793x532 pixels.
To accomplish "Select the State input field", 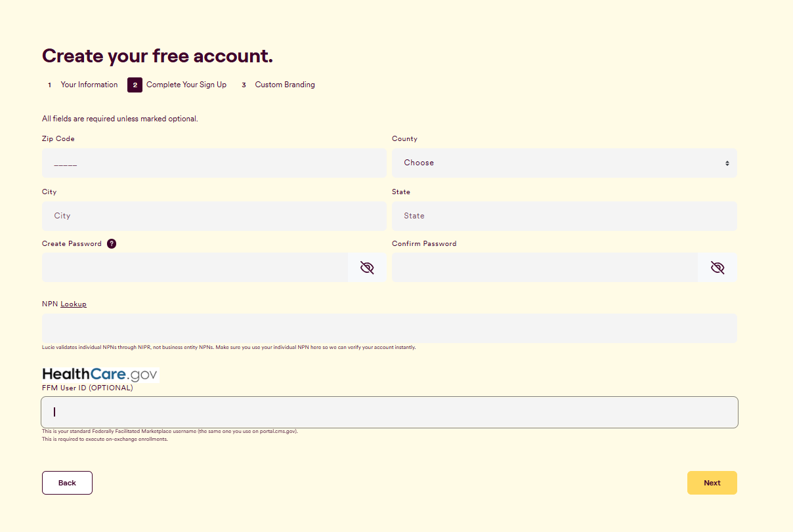I will (565, 216).
